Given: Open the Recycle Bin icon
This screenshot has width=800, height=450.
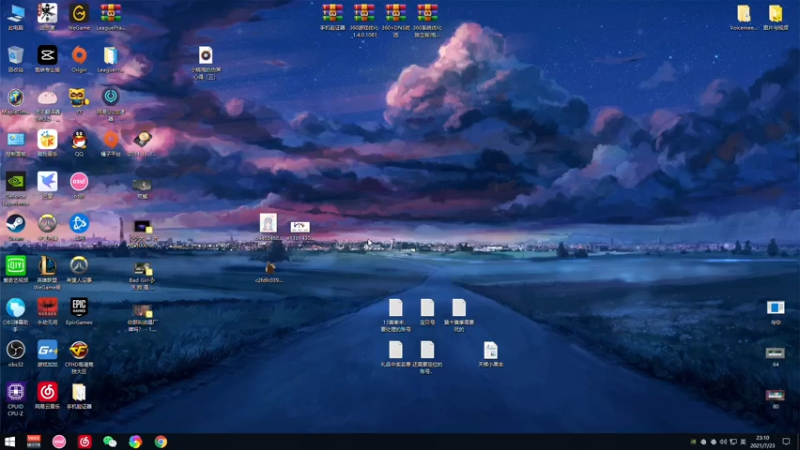Looking at the screenshot, I should point(16,58).
